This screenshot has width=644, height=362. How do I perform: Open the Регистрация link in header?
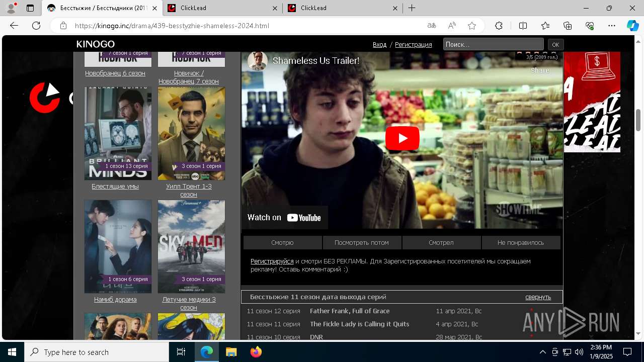414,44
